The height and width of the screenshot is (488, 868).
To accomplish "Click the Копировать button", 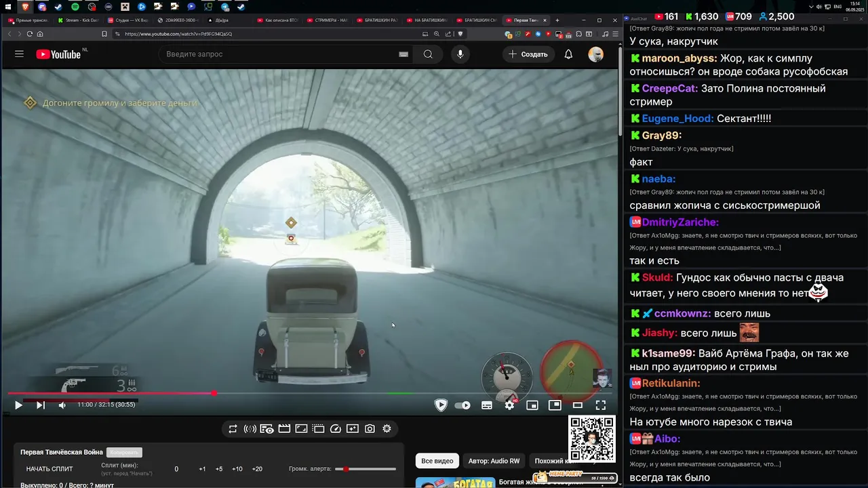I will (x=124, y=452).
